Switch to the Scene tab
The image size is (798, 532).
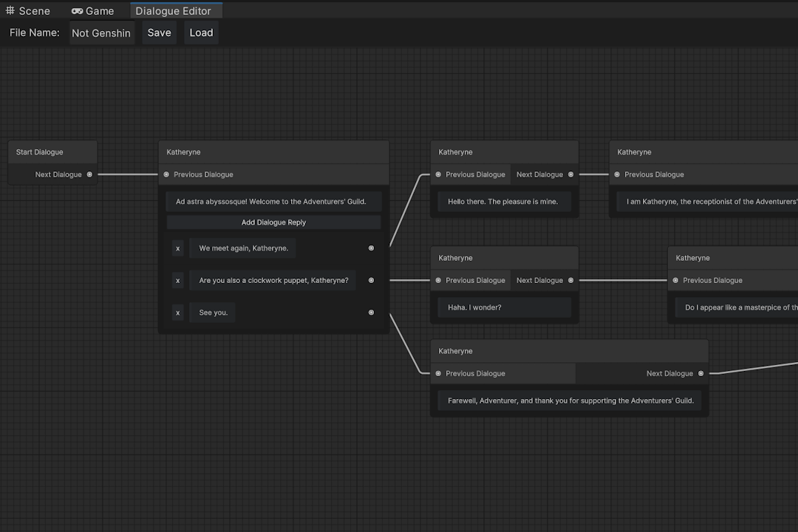point(28,10)
